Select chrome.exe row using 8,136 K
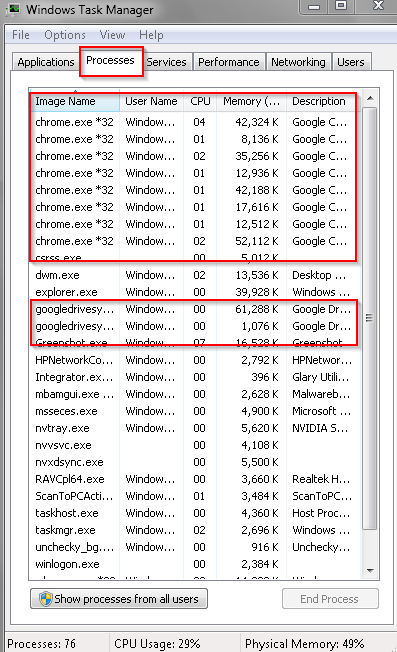 coord(195,139)
